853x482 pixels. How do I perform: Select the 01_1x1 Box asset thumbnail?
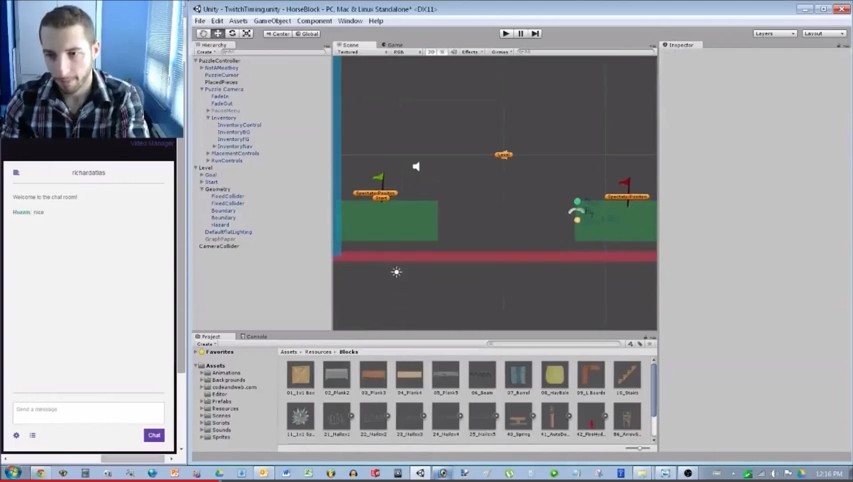pos(300,375)
